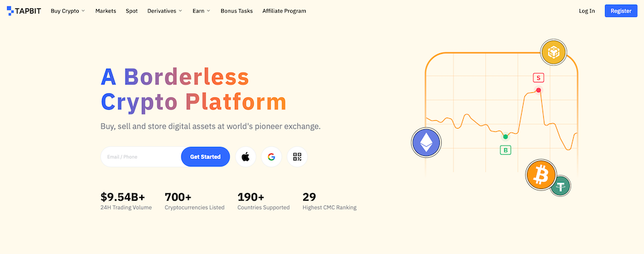Sign in with the Google icon
644x254 pixels.
(271, 157)
